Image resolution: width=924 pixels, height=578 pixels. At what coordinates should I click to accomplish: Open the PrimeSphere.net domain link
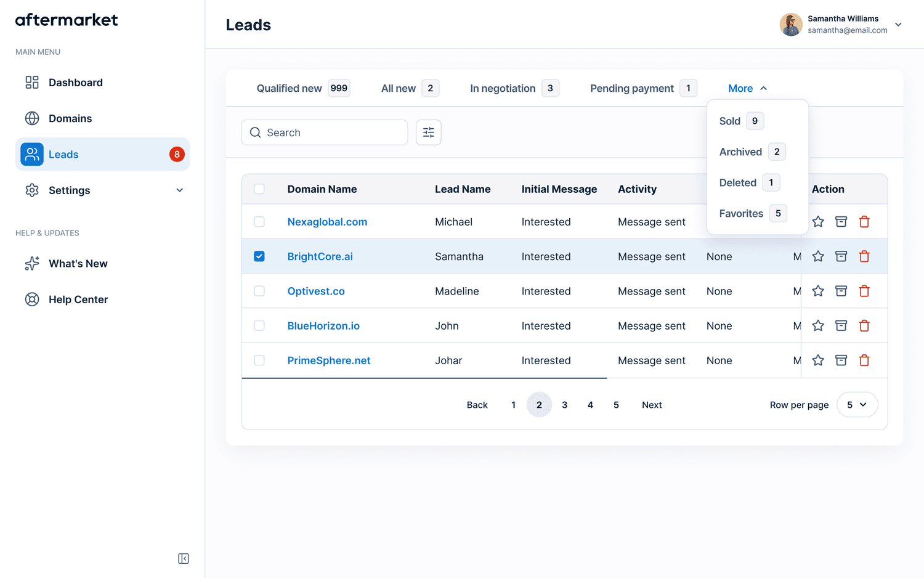(x=329, y=360)
